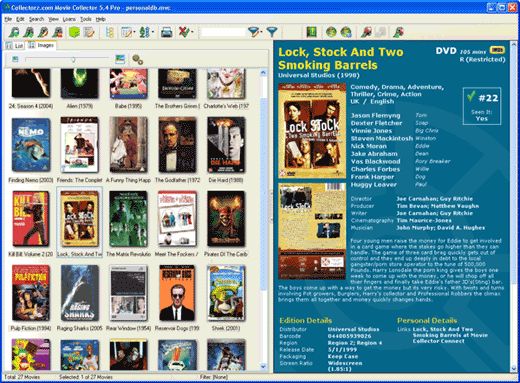Viewport: 520px width, 383px height.
Task: Click the funnel filter icon without arrow
Action: click(x=272, y=32)
